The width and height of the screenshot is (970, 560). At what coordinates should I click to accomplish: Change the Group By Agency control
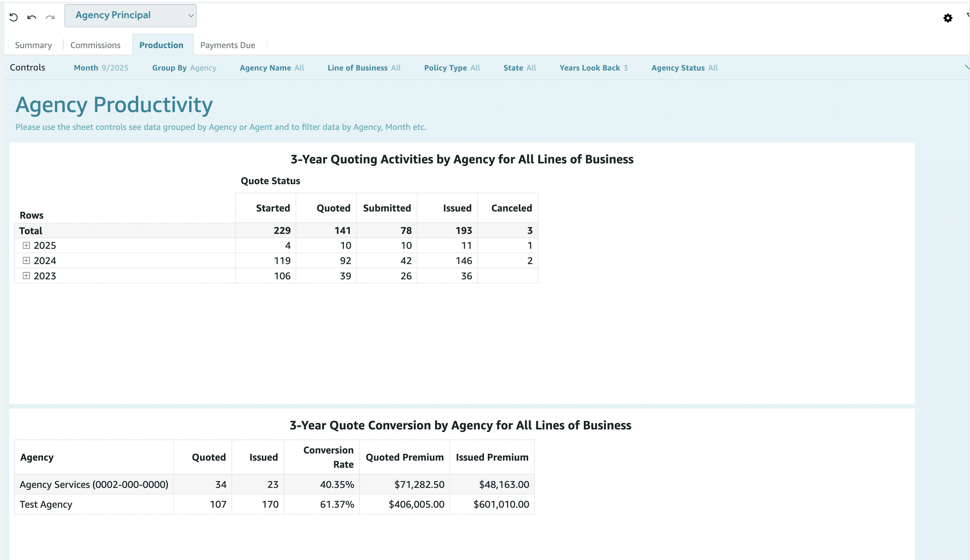click(x=184, y=68)
